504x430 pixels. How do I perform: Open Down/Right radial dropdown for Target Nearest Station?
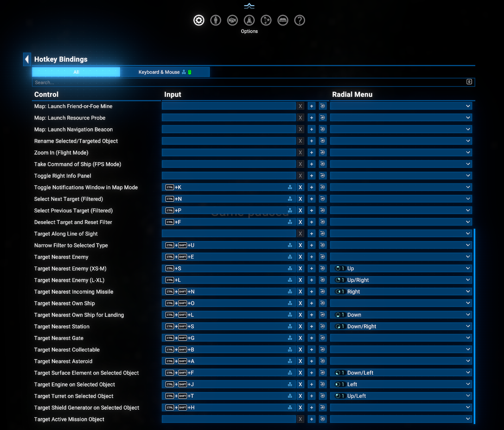coord(401,326)
